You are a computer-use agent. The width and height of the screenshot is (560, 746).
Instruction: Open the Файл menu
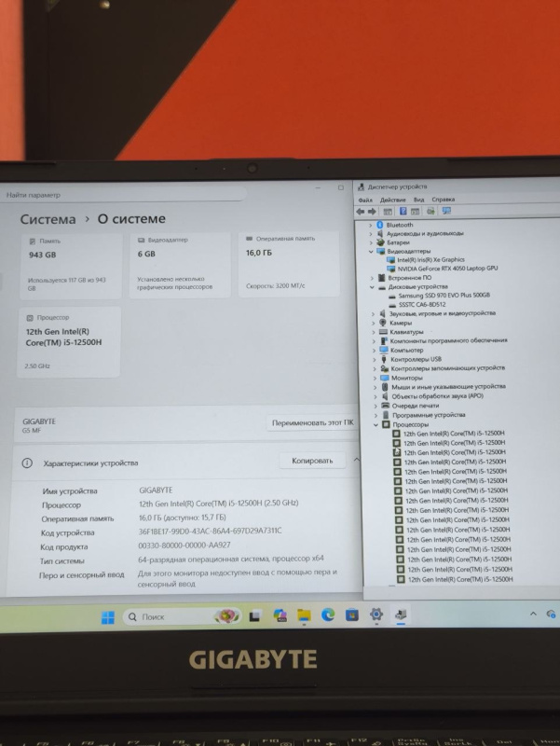[365, 200]
